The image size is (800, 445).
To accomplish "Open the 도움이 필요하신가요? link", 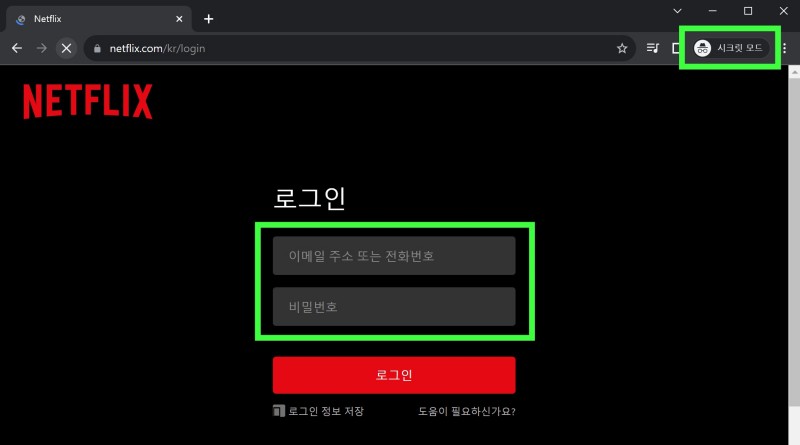I will tap(467, 411).
